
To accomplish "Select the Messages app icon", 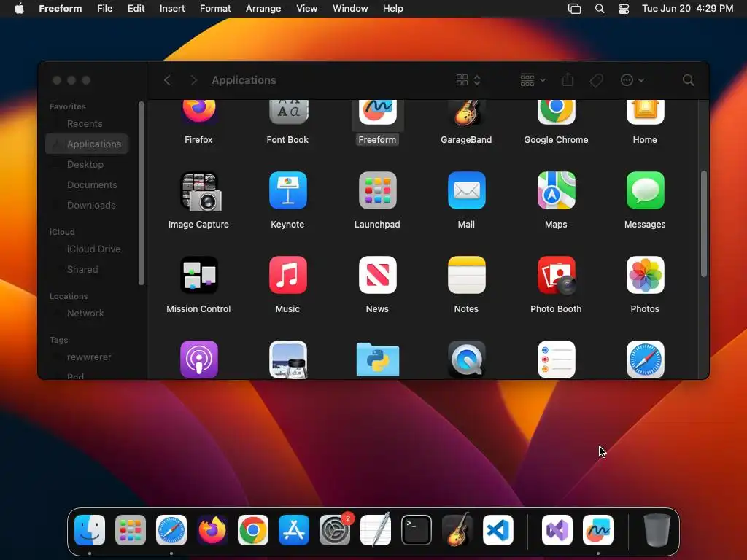I will (645, 190).
